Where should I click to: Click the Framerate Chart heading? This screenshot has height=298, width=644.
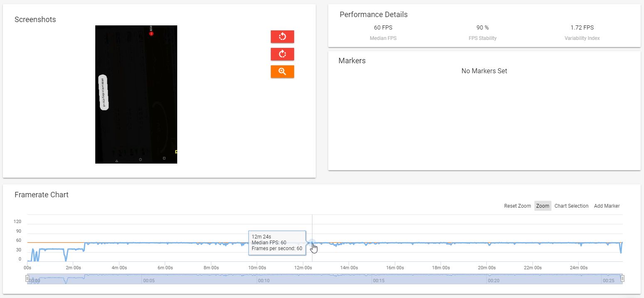pos(42,195)
